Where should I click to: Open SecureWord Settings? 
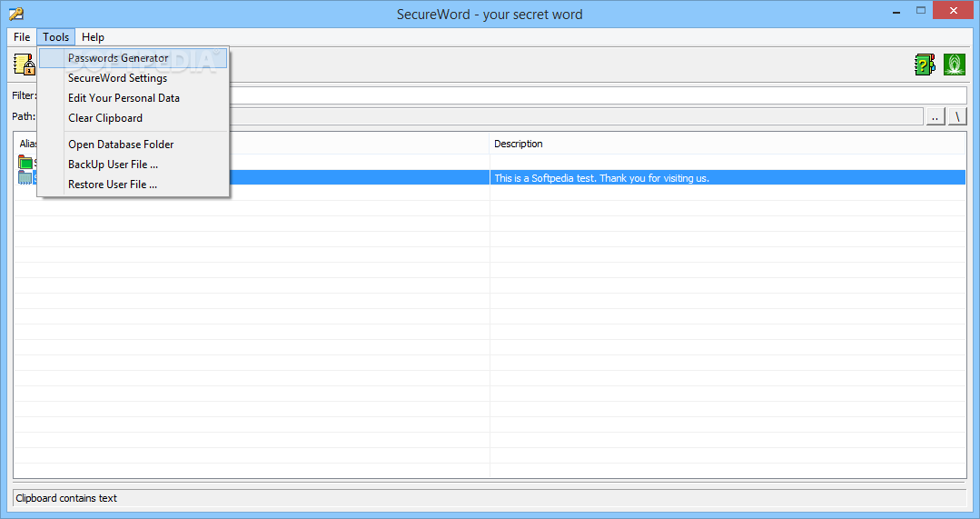click(134, 78)
